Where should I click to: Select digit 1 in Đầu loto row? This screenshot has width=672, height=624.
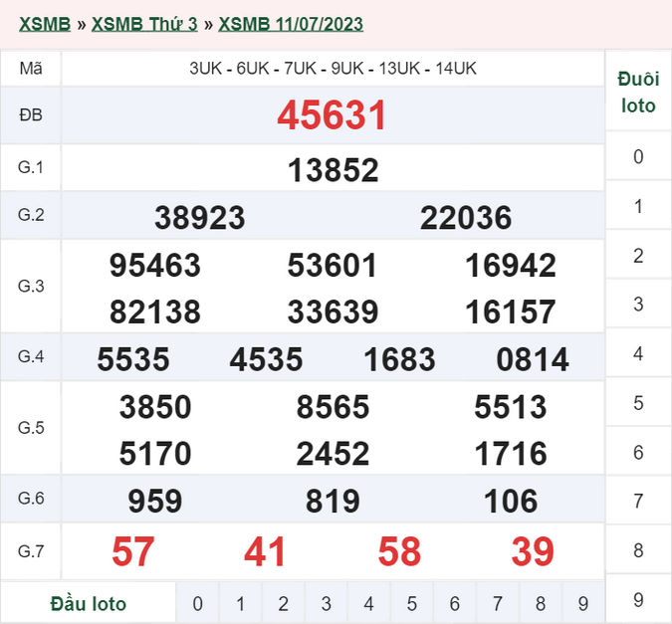coord(241,603)
